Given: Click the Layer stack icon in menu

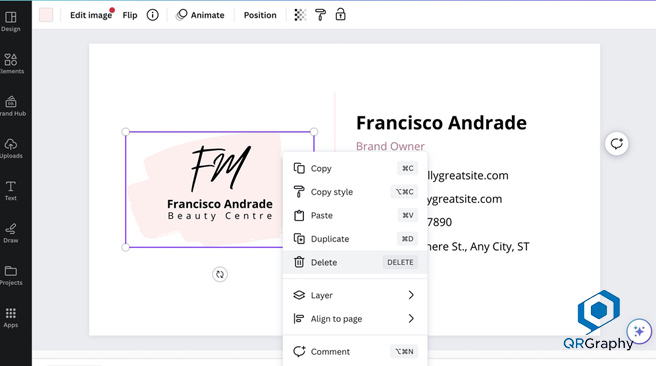Looking at the screenshot, I should pos(299,295).
